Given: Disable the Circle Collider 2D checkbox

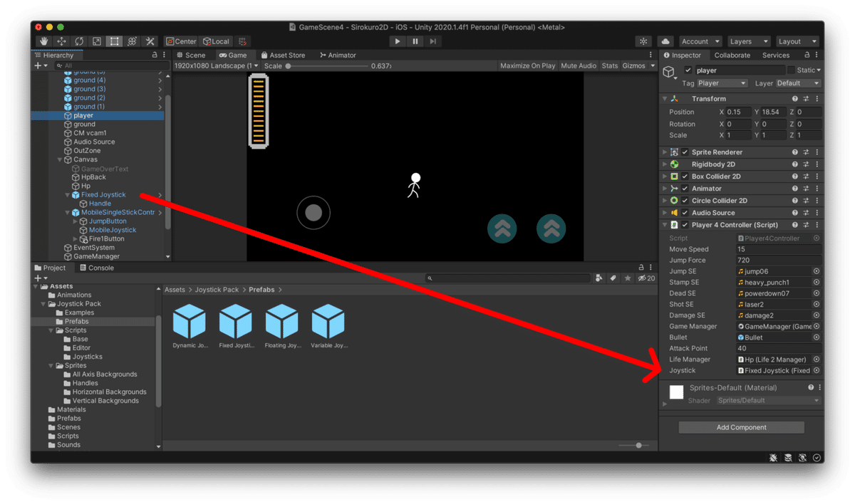Looking at the screenshot, I should [685, 201].
